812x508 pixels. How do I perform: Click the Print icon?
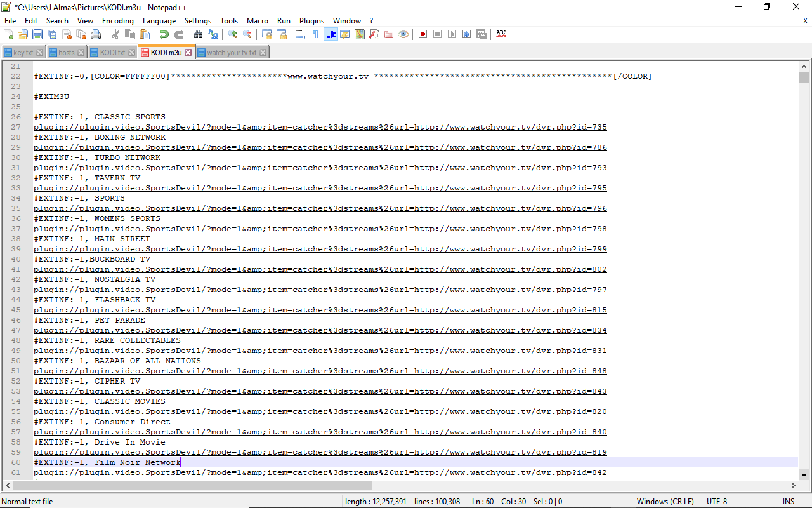click(96, 34)
